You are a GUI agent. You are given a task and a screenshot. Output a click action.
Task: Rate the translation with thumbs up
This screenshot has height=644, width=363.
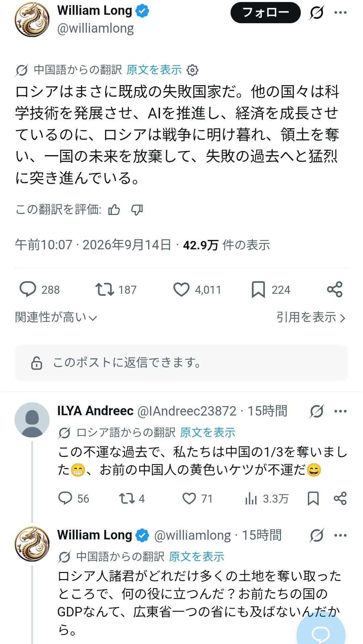pos(114,210)
